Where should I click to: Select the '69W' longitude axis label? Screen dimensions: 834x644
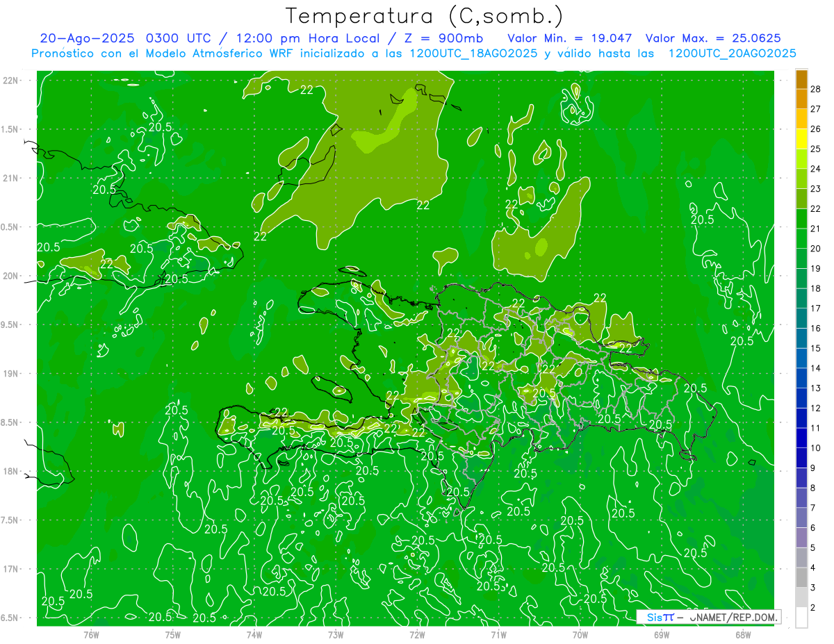662,634
